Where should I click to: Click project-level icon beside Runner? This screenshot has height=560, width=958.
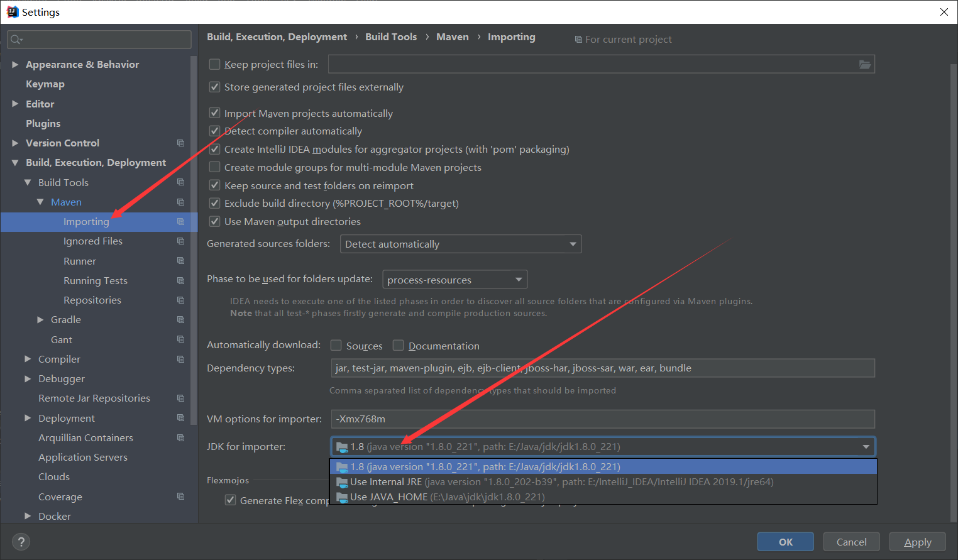click(x=180, y=261)
